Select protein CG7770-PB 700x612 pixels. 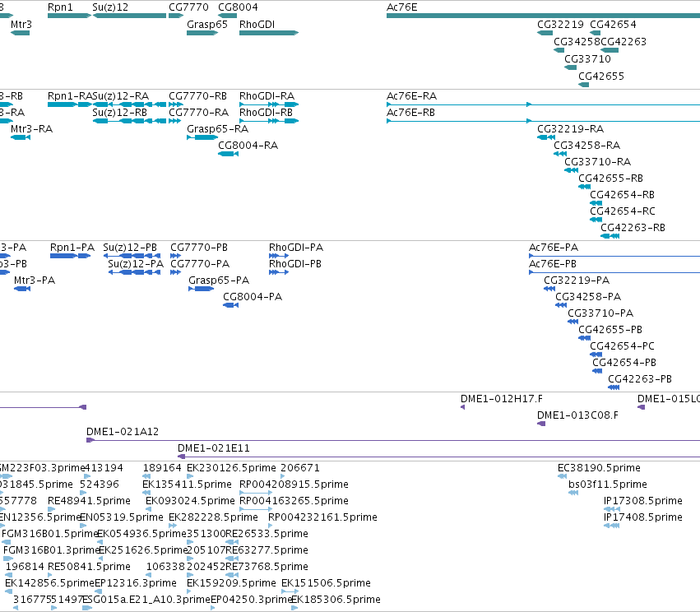coord(199,248)
